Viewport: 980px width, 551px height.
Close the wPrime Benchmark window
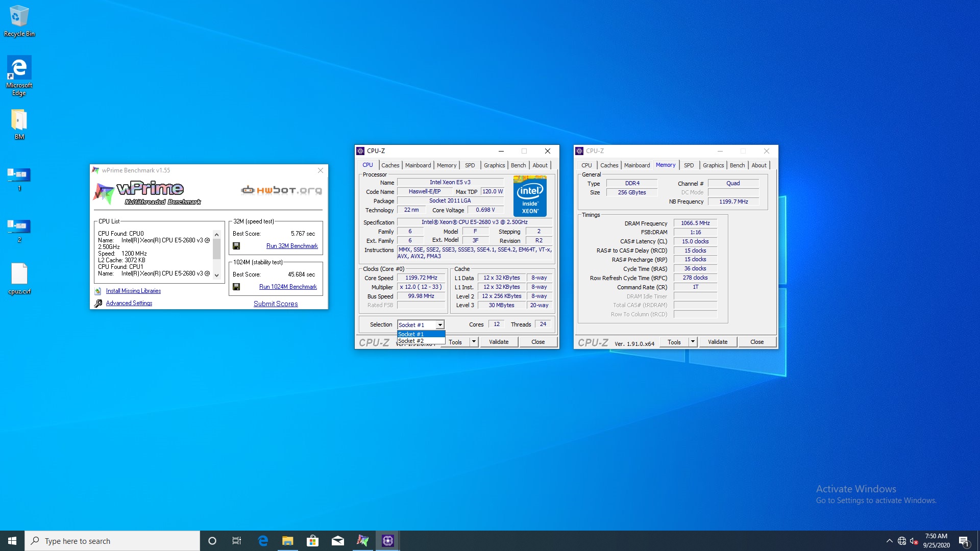tap(321, 170)
